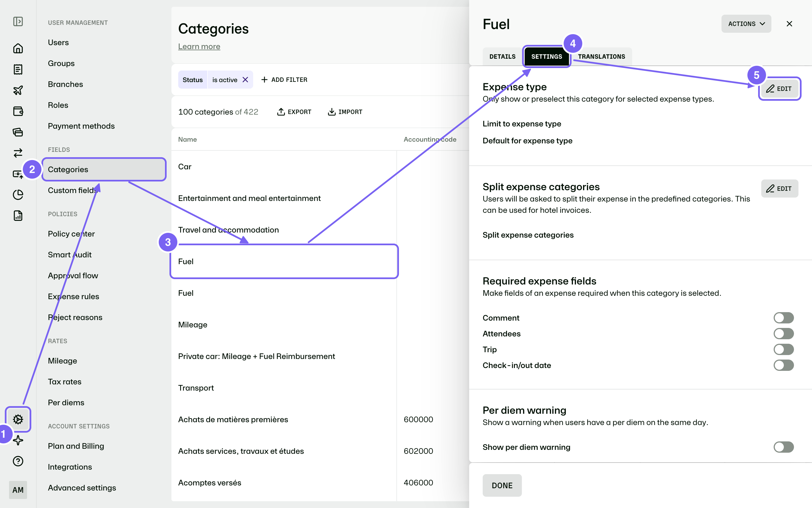The image size is (812, 508).
Task: Select the Mileage category row
Action: [x=284, y=325]
